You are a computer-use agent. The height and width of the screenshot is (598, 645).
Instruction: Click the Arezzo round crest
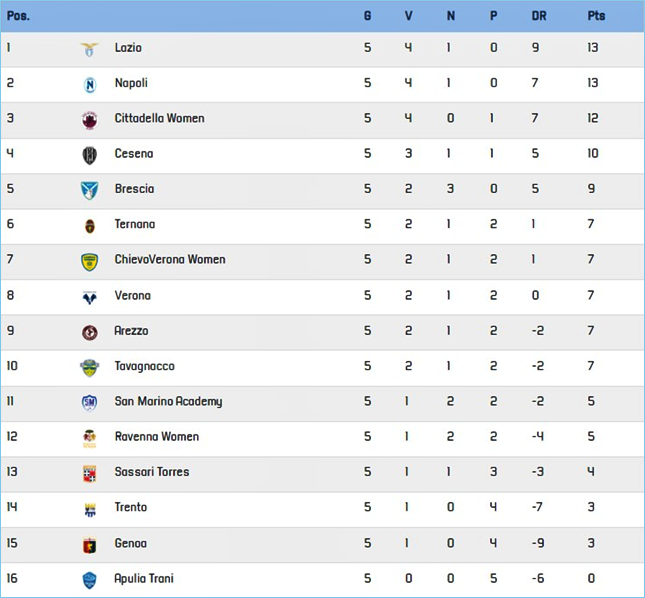tap(90, 333)
